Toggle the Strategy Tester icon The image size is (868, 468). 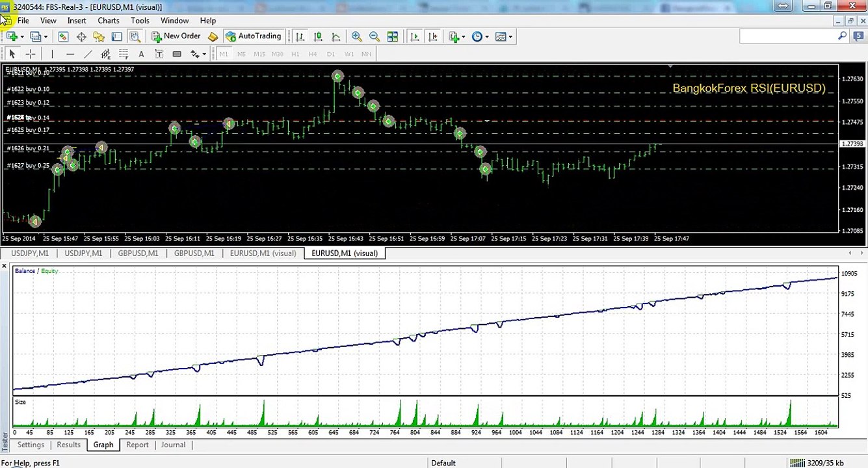point(135,37)
